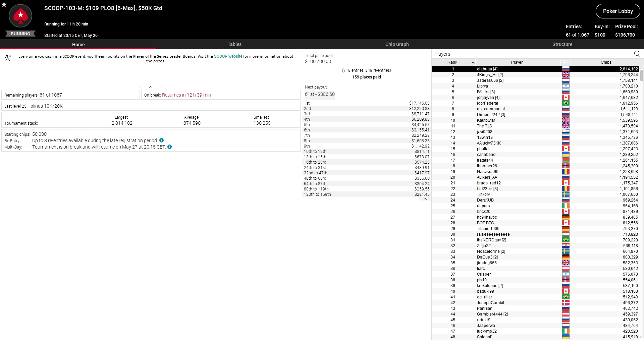Select player row bid23biz [3]
Screen dimensions: 644x341
point(536,189)
